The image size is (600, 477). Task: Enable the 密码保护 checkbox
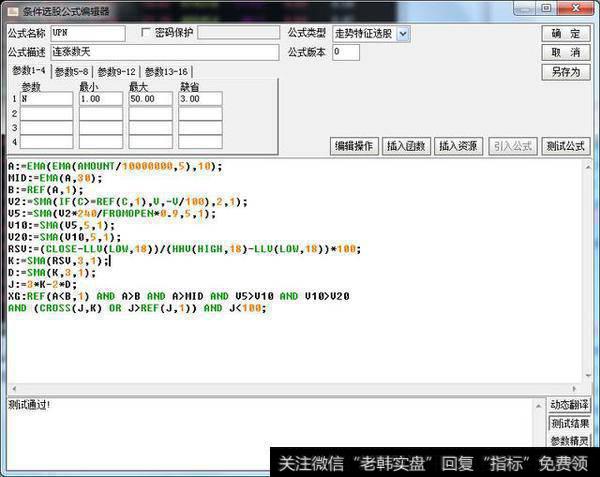click(146, 33)
